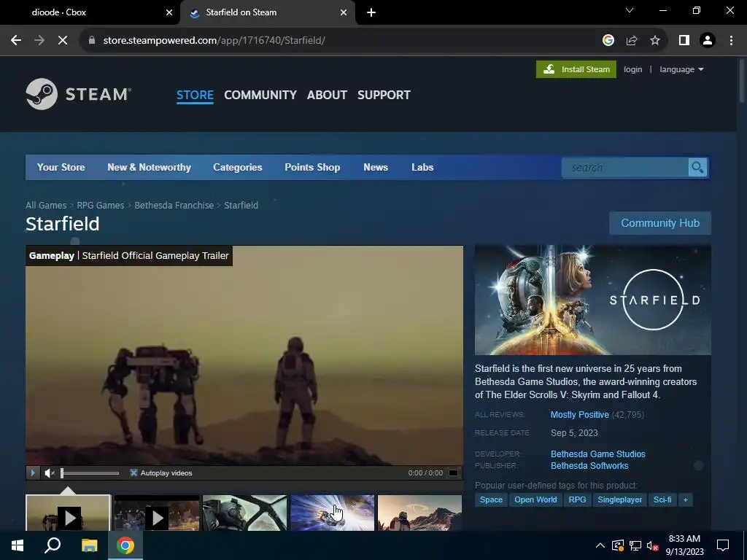Open the language dropdown

[681, 69]
